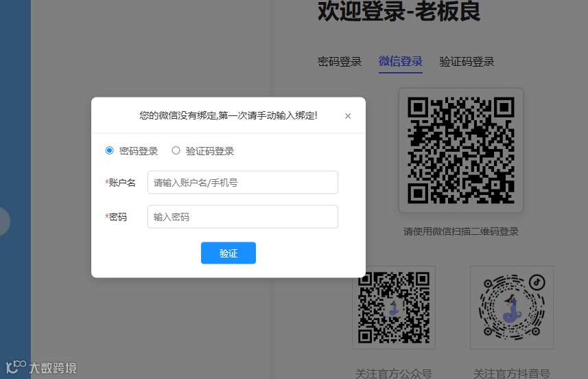Click the WeChat login QR code

coord(461,150)
